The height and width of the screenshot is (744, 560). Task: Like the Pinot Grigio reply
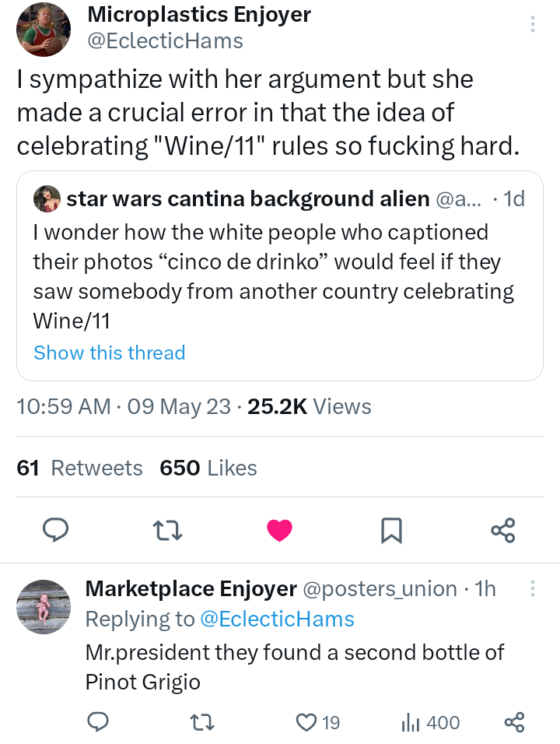click(306, 723)
